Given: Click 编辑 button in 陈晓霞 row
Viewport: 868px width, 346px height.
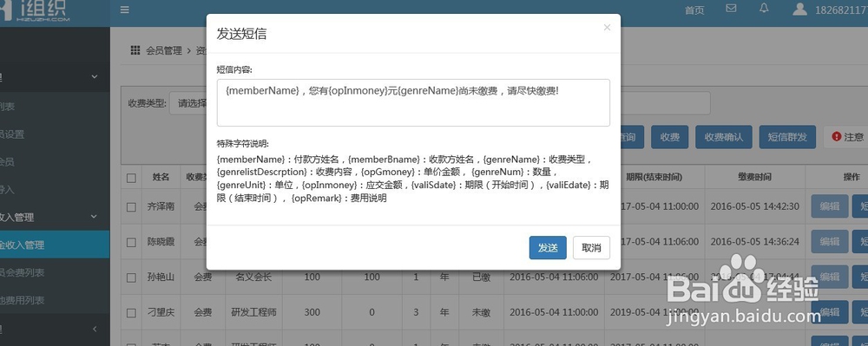Looking at the screenshot, I should point(830,242).
